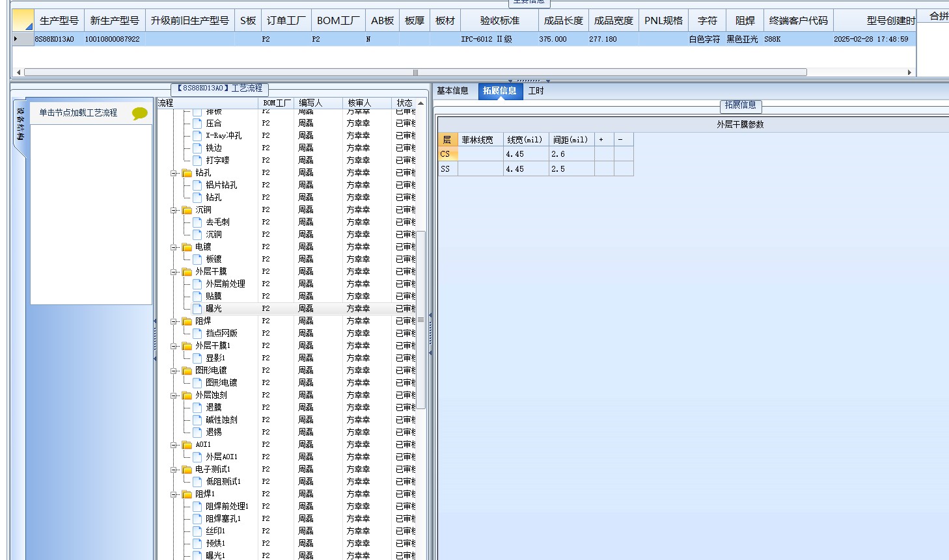Click the page icon beside 丝印1

(197, 531)
